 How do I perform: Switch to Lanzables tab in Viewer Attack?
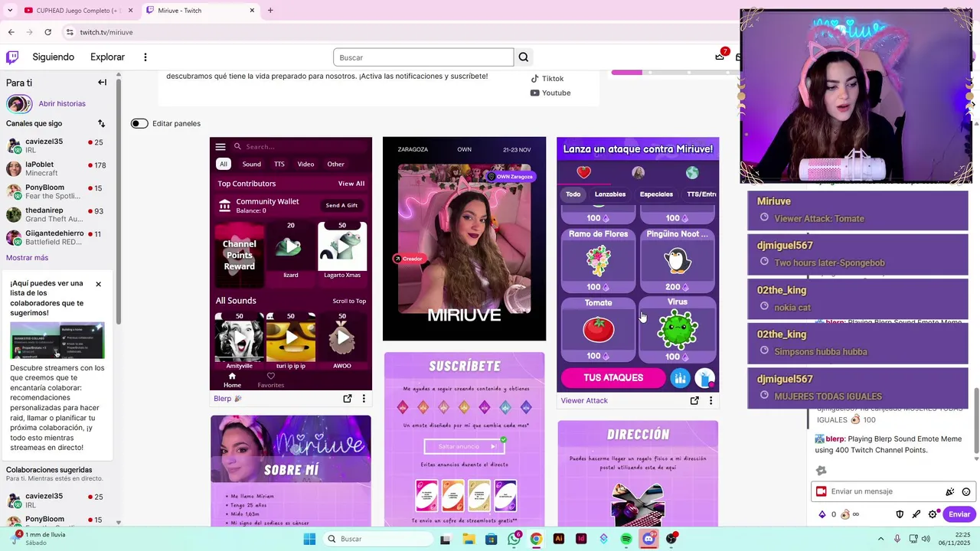point(610,194)
